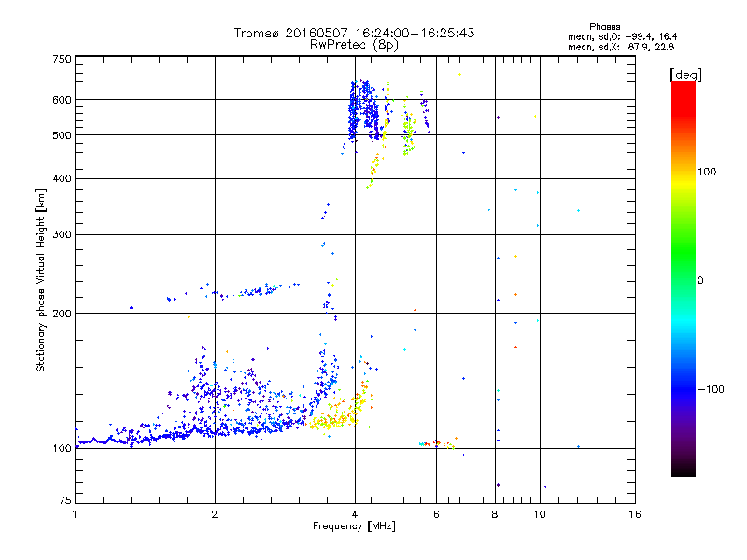The width and height of the screenshot is (747, 560).
Task: Click the phase colorbar strip
Action: point(684,279)
